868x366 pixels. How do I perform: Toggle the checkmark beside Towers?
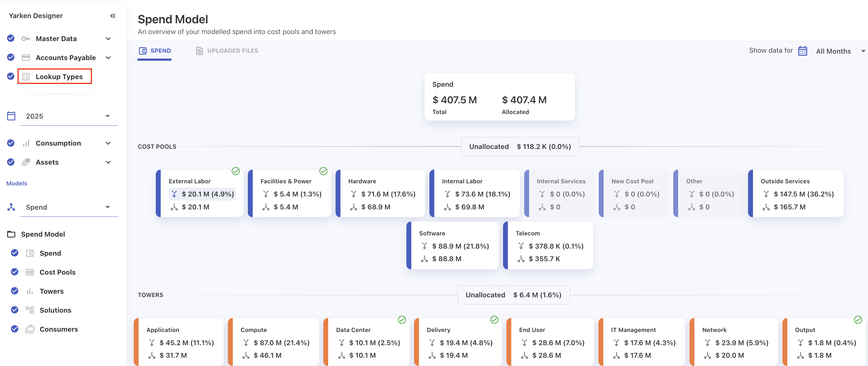(14, 291)
